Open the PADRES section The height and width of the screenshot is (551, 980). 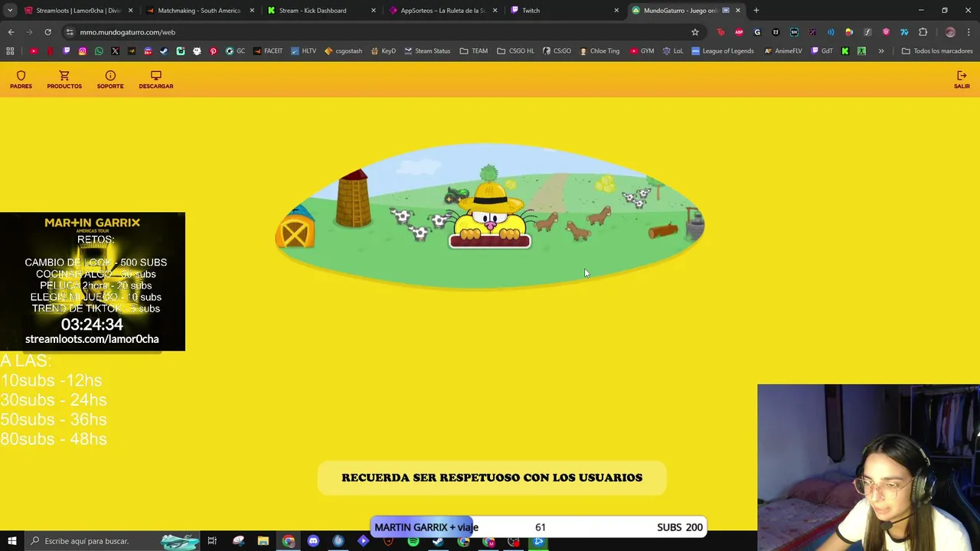click(x=21, y=80)
